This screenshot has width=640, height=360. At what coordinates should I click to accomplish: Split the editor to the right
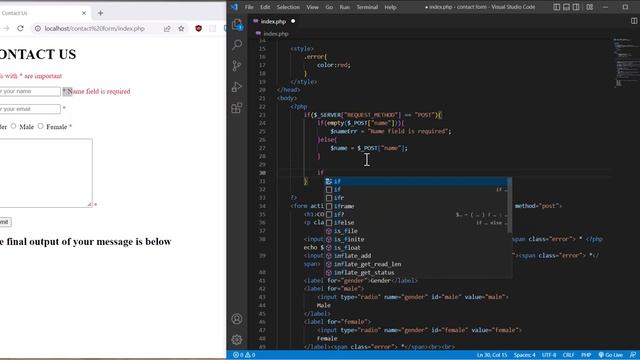pyautogui.click(x=634, y=21)
